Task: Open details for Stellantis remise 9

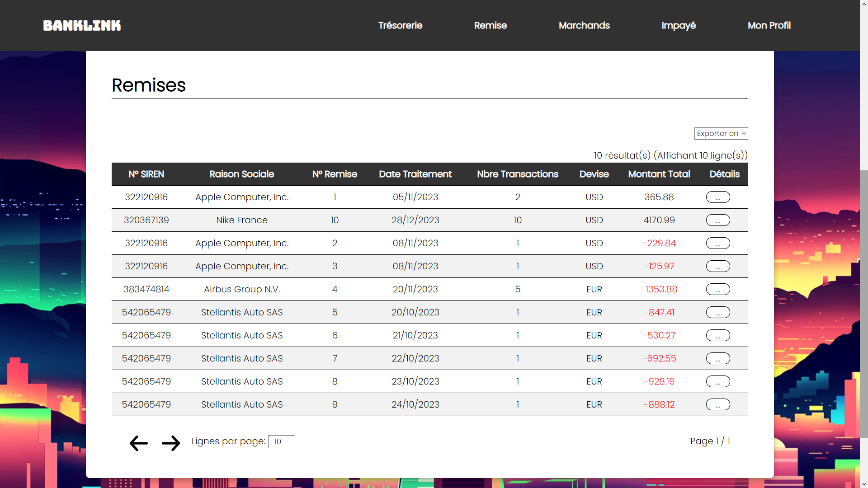Action: click(718, 404)
